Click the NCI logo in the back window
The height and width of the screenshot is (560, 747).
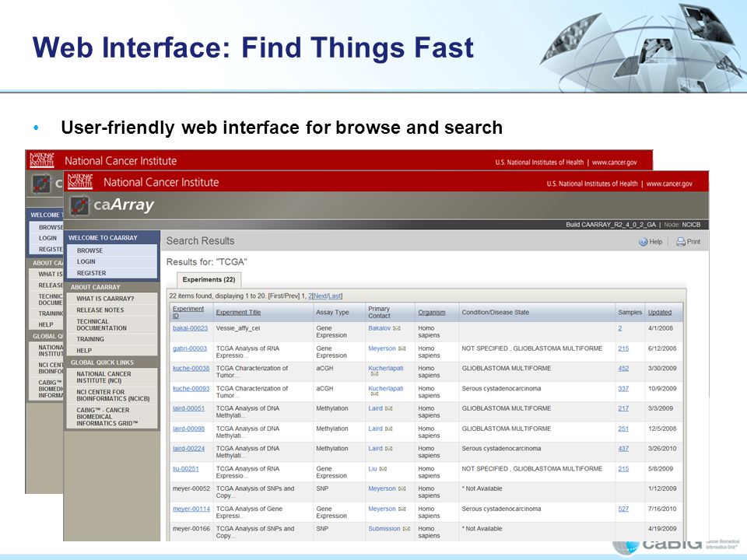(x=42, y=160)
